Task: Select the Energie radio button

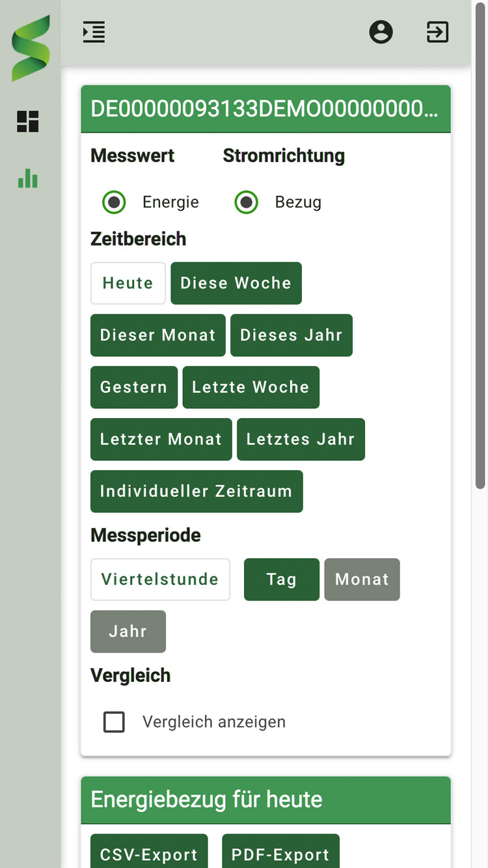Action: pos(115,203)
